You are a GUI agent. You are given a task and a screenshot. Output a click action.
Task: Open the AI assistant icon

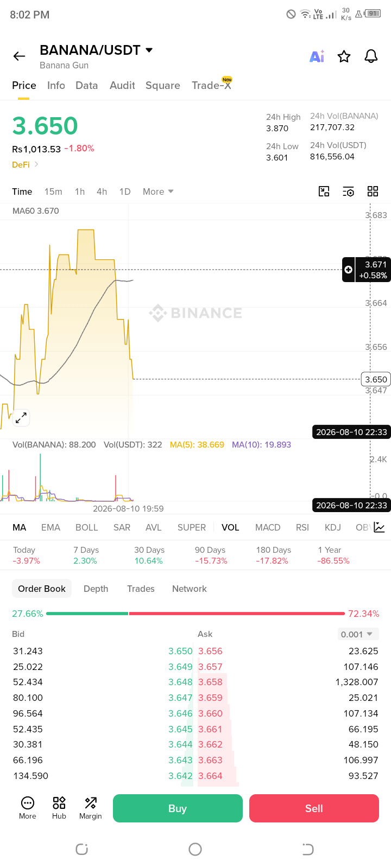click(x=317, y=56)
